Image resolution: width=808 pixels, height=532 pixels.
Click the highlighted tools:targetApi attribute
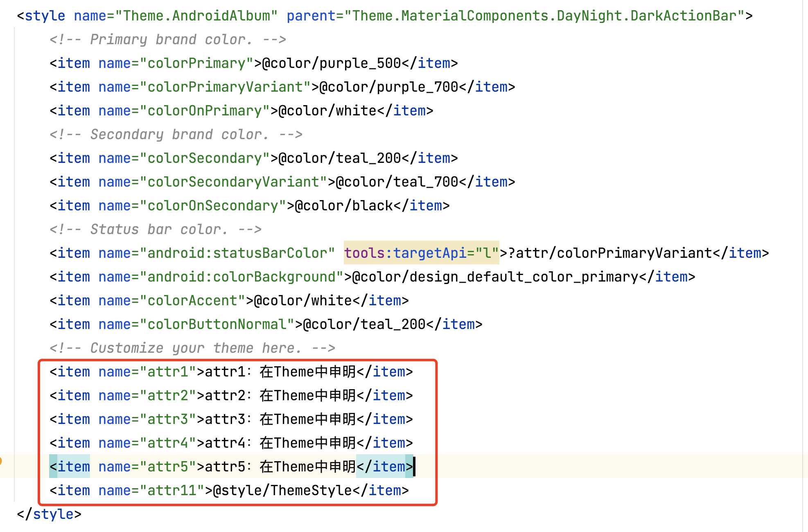point(421,253)
